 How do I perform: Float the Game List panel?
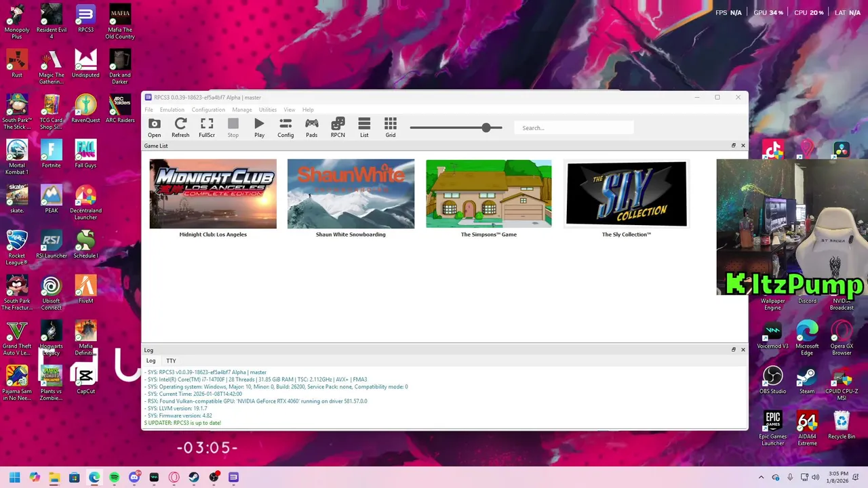[734, 146]
